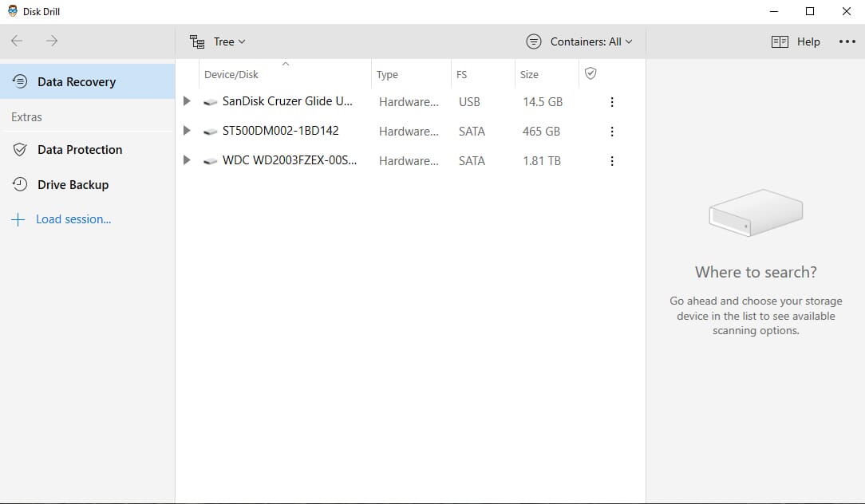Image resolution: width=865 pixels, height=504 pixels.
Task: Click the Disk Drill app icon in title bar
Action: (x=13, y=11)
